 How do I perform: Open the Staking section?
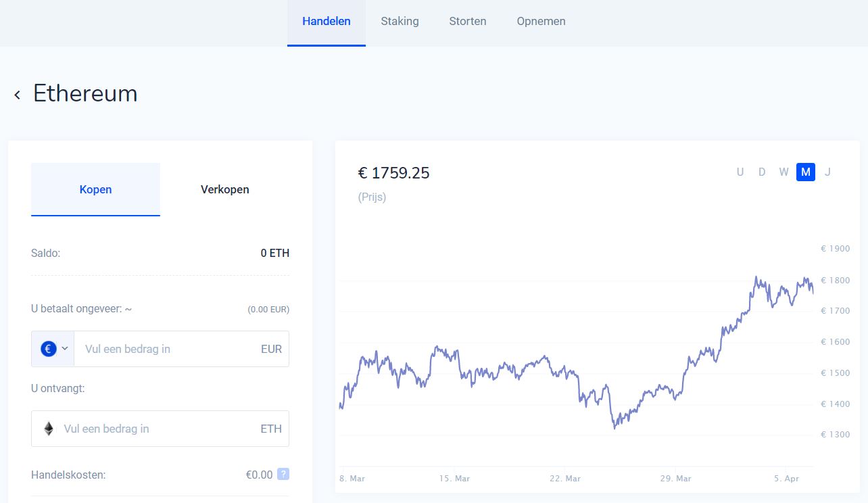click(x=400, y=21)
